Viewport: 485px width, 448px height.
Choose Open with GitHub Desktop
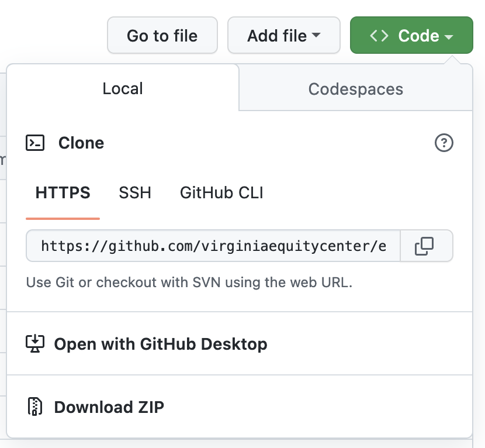click(240, 344)
